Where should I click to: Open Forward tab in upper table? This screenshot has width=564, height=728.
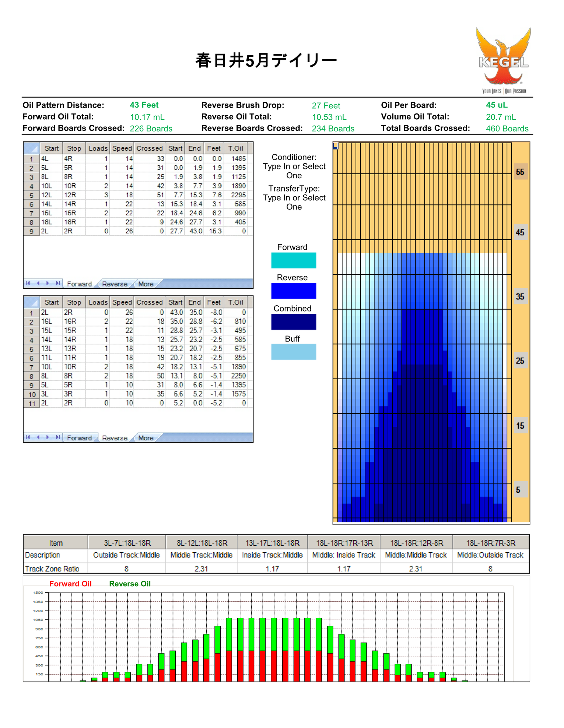point(79,284)
